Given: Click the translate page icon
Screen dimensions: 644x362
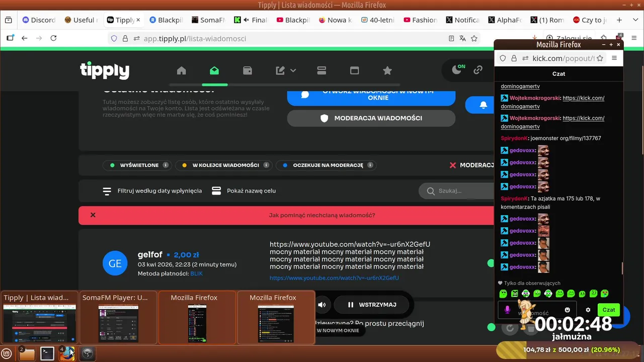Looking at the screenshot, I should point(462,38).
